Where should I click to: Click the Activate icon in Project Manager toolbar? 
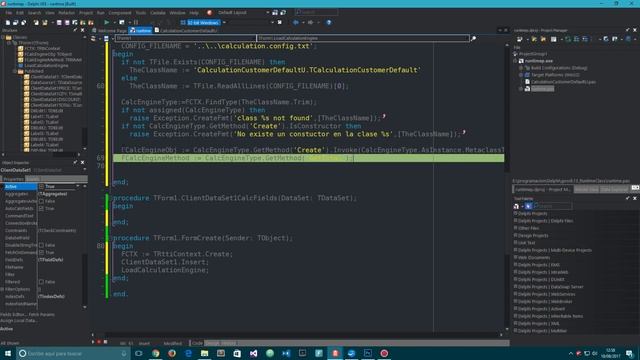point(520,39)
